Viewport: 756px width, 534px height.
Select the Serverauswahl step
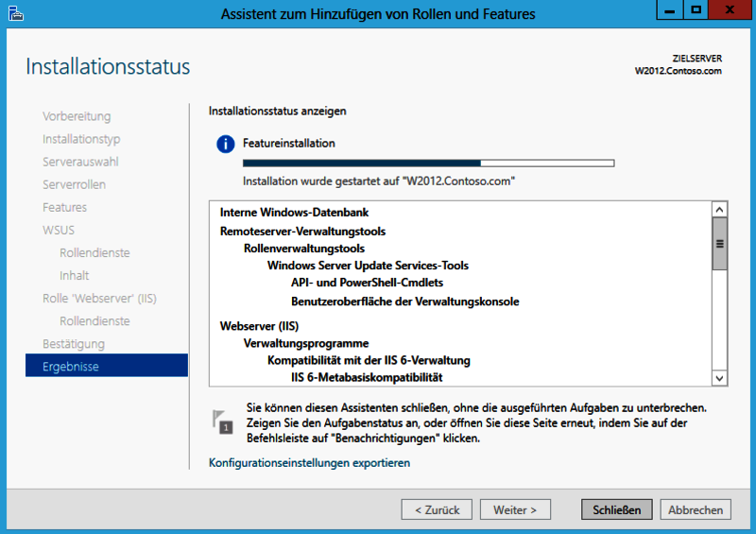(80, 162)
